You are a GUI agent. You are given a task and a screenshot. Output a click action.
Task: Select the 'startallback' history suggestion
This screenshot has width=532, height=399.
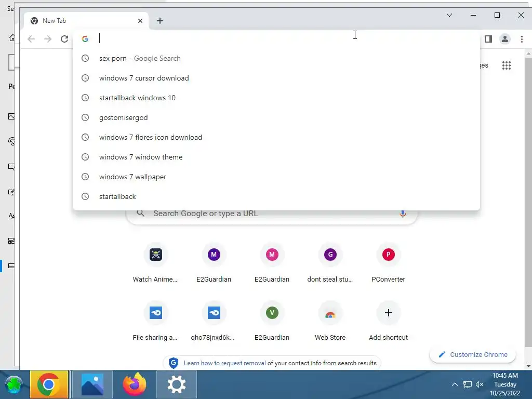(x=276, y=196)
